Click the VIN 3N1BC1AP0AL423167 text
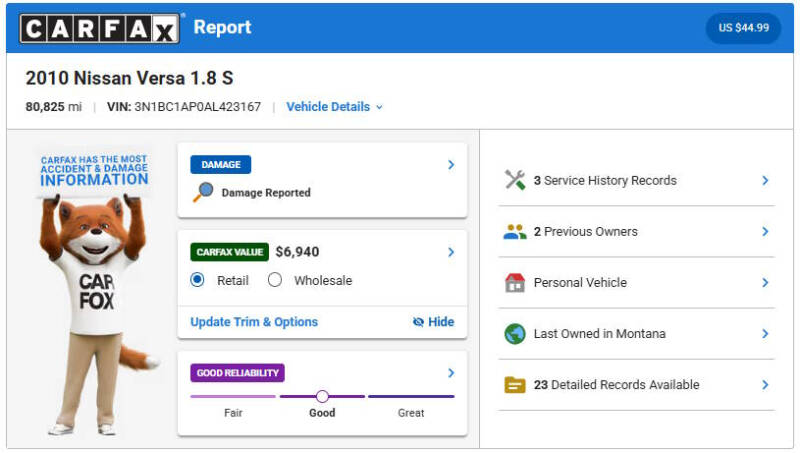Viewport: 800px width, 453px height. 184,107
